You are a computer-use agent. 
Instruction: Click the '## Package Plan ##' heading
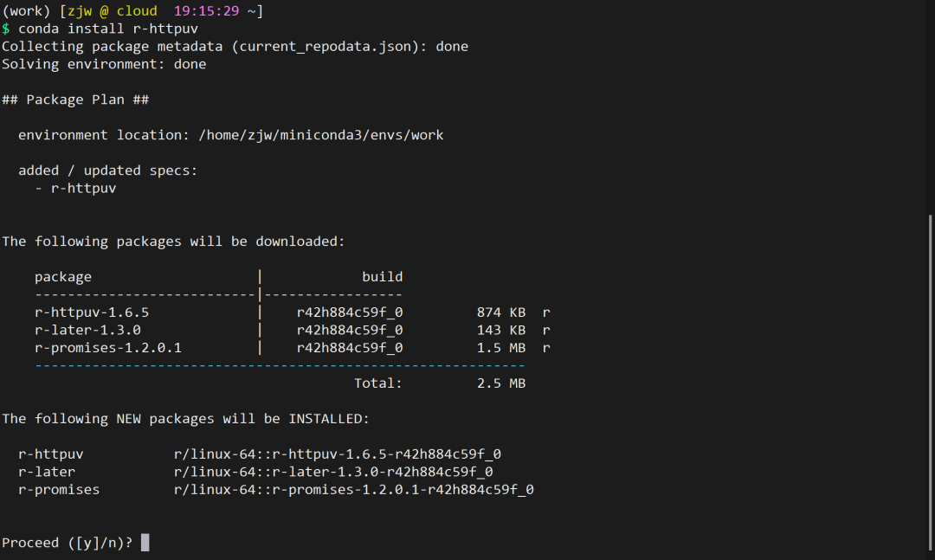[x=75, y=100]
